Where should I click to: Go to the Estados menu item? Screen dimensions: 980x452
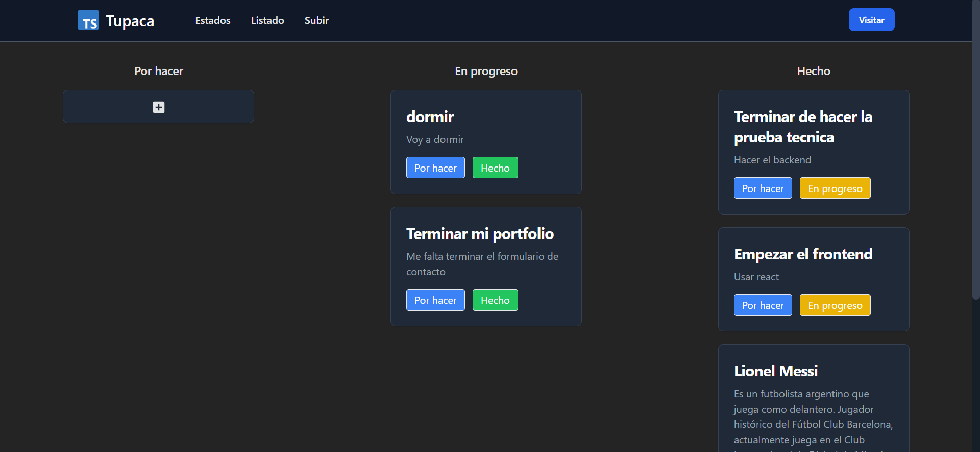click(213, 20)
